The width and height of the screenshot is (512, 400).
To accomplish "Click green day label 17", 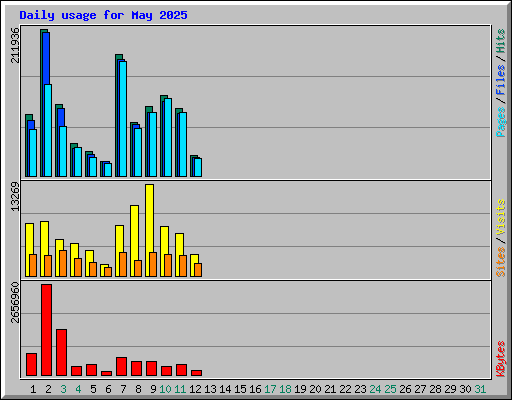I will tap(270, 389).
